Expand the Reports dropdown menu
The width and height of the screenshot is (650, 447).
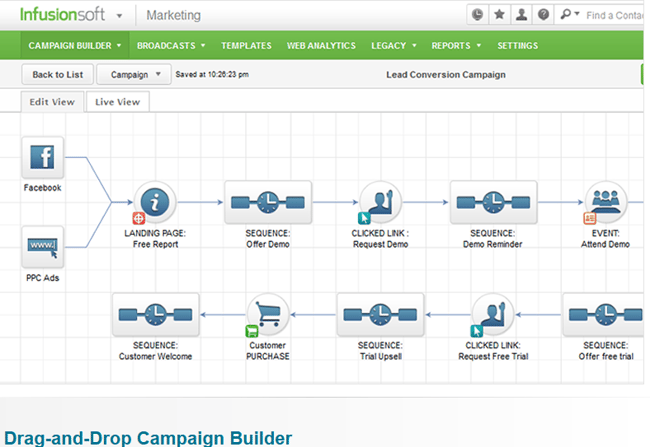pos(456,46)
